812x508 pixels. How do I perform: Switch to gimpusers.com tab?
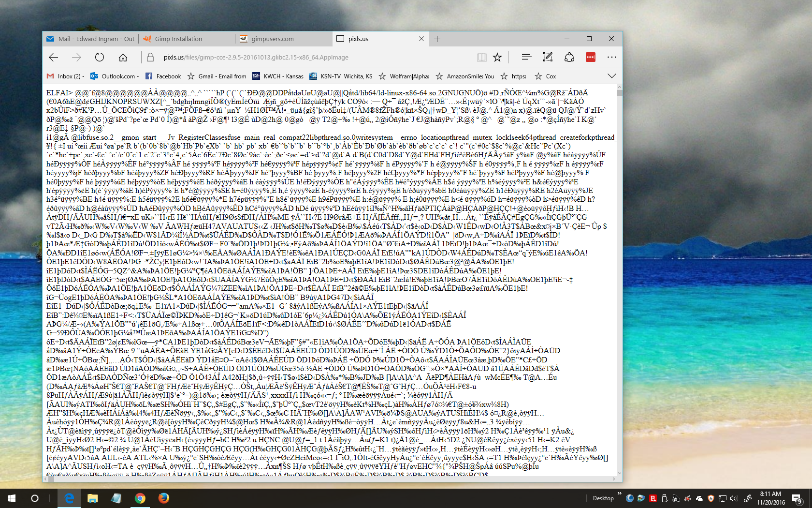click(284, 39)
